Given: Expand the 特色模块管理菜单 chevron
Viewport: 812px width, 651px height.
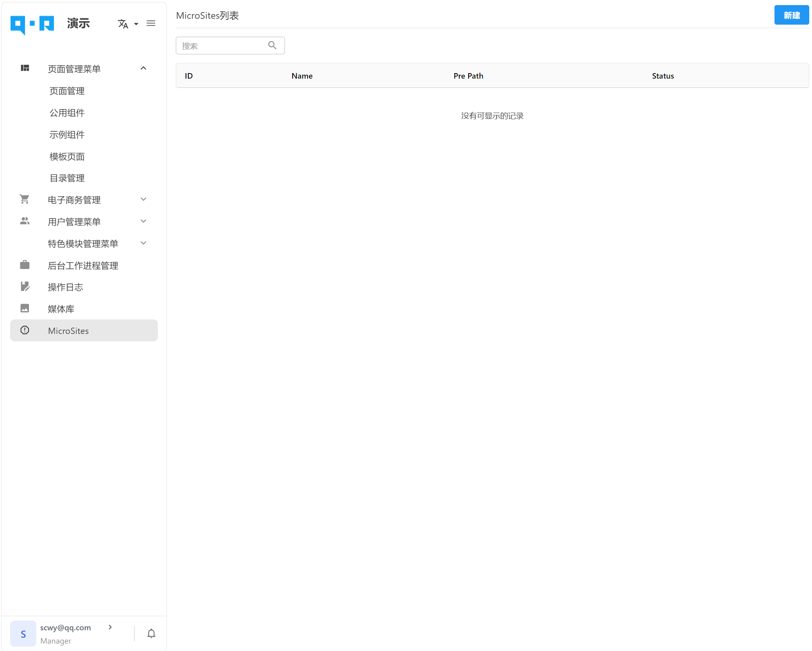Looking at the screenshot, I should [143, 243].
